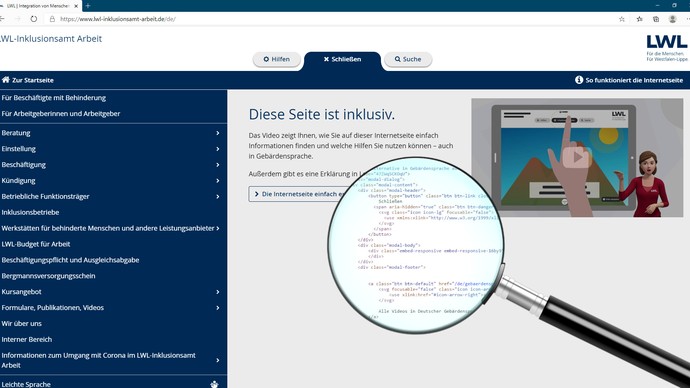Screen dimensions: 690x388
Task: Bookmark page with the star icon
Action: [x=622, y=19]
